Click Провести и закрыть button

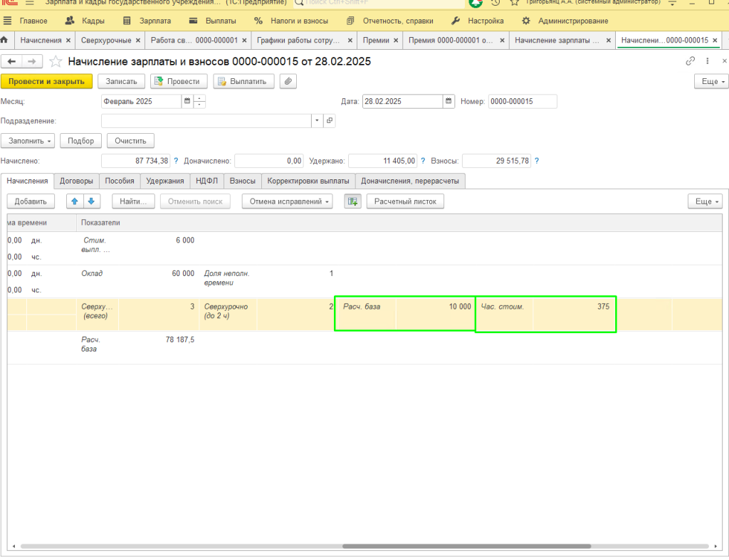point(46,81)
